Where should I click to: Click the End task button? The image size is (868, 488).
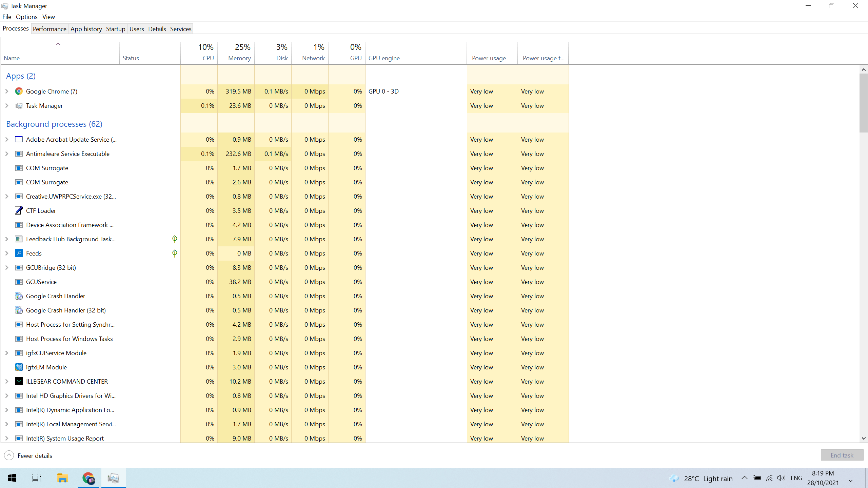[x=842, y=455]
